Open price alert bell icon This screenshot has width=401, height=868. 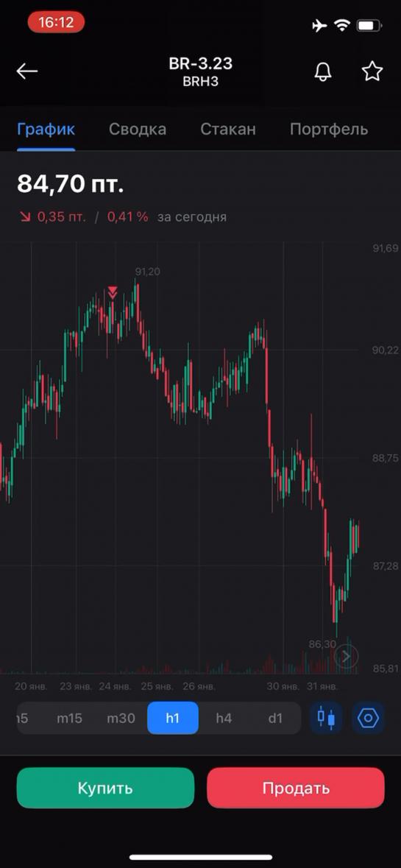coord(322,71)
